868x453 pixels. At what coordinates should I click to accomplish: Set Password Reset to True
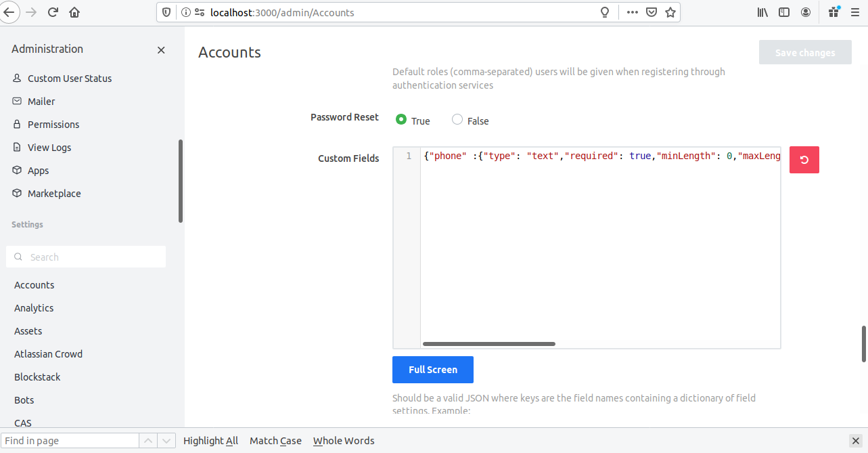(x=401, y=120)
